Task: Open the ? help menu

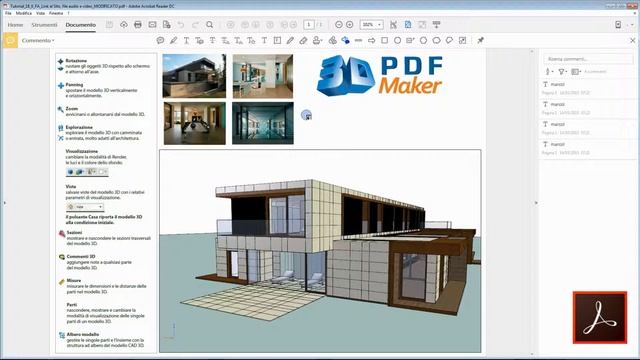Action: click(68, 13)
